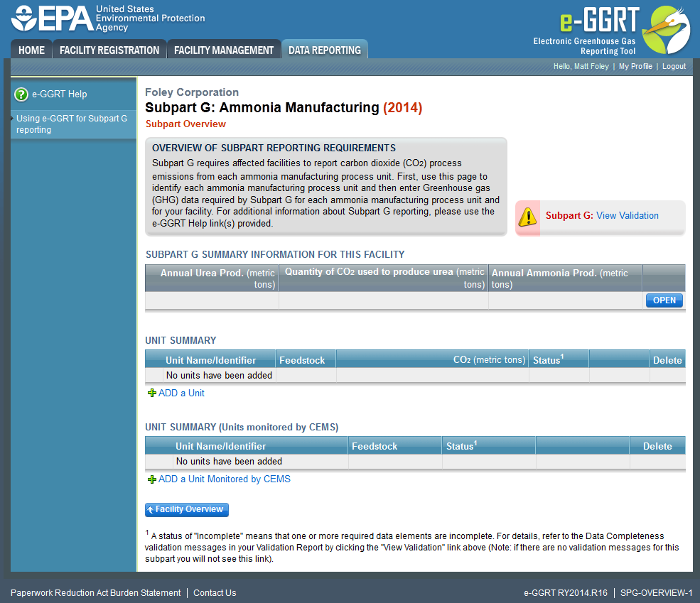The image size is (700, 603).
Task: Open My Profile link
Action: [x=635, y=66]
